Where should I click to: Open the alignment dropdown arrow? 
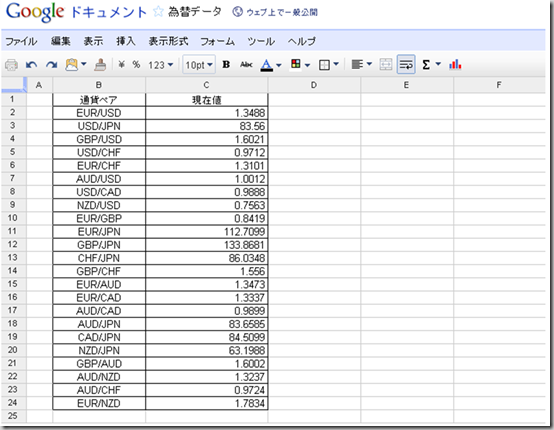pos(370,64)
